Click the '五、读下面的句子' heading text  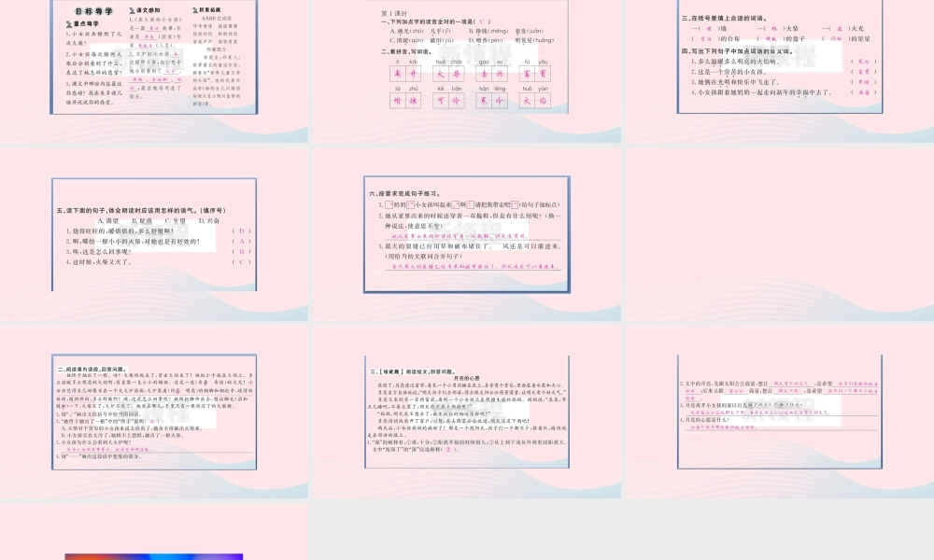pos(141,211)
